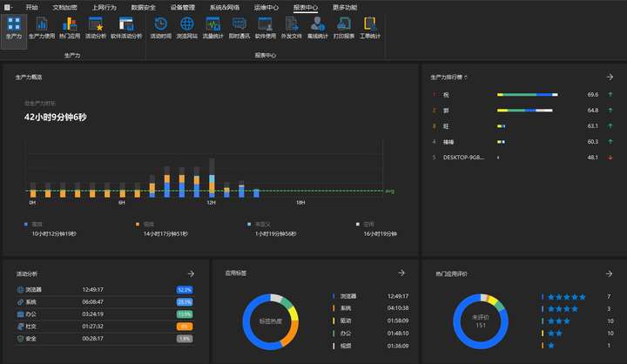Switch to the 上网行为 tab

(104, 7)
